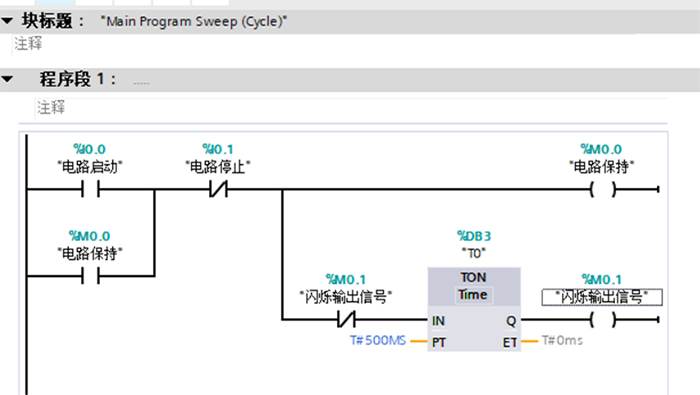Collapse the 块标题 section triangle
Screen dimensions: 700x395
pyautogui.click(x=7, y=21)
